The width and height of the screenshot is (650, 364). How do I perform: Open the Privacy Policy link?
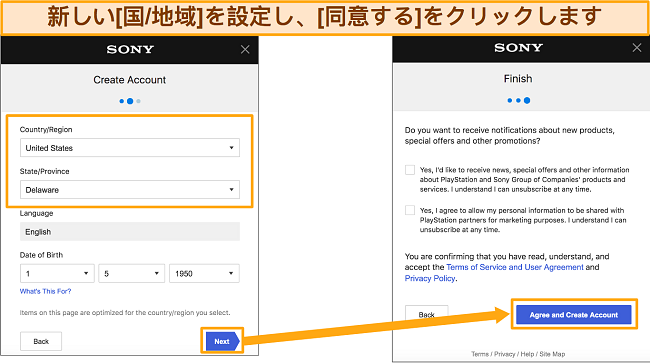click(430, 278)
